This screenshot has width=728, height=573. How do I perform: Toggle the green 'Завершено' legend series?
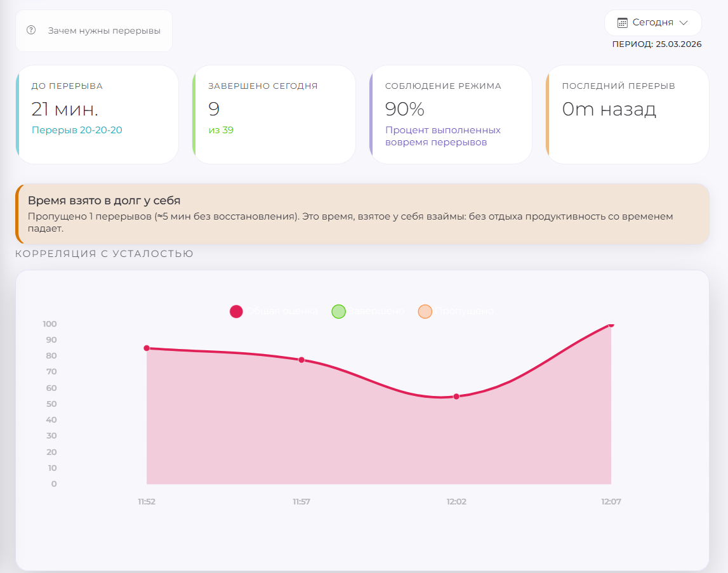367,311
